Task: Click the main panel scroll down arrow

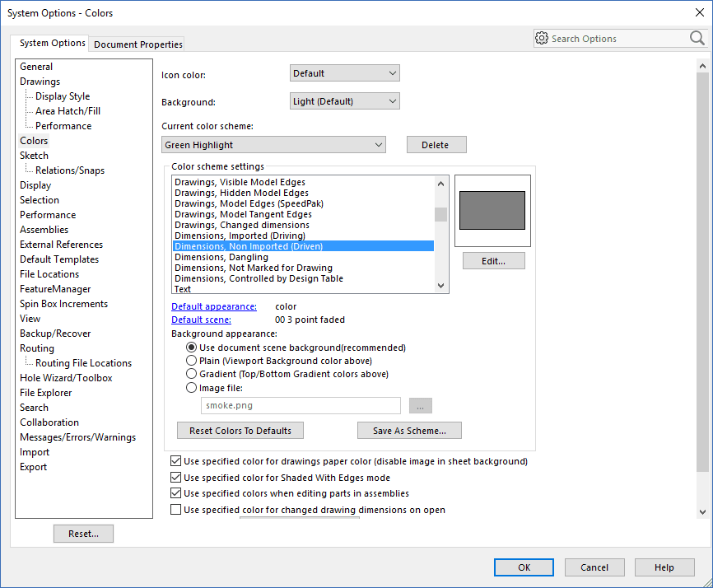Action: point(702,511)
